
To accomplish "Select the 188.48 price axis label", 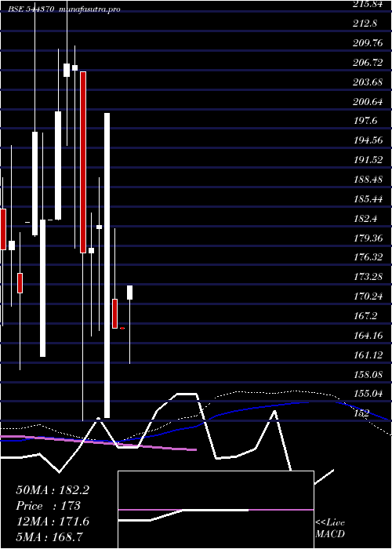I will pyautogui.click(x=369, y=180).
